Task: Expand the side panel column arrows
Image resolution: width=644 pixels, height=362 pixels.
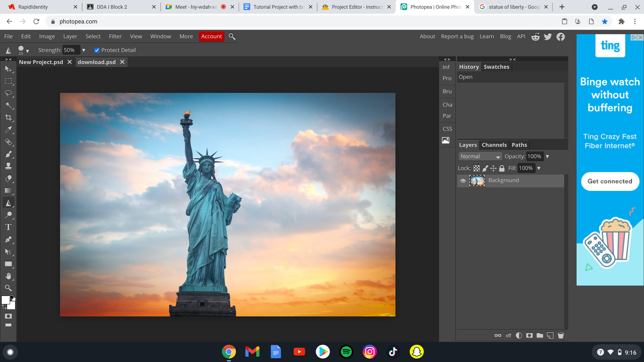Action: pos(447,59)
